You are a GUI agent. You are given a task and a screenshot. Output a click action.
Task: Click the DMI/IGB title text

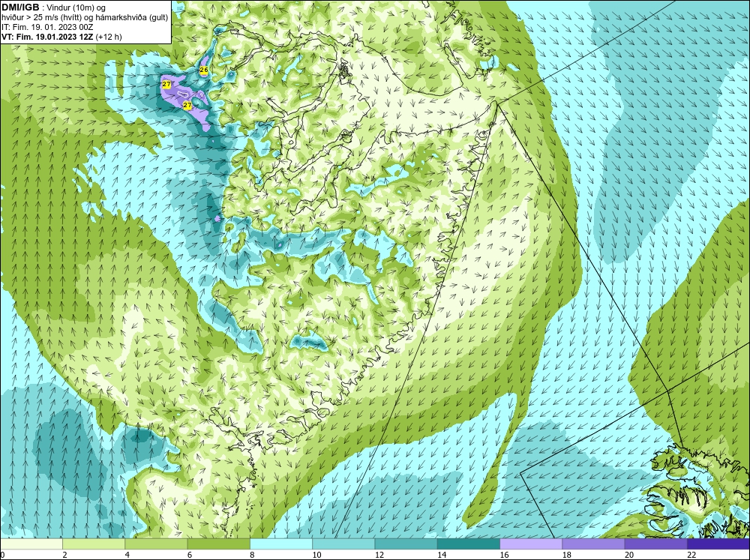[x=20, y=7]
